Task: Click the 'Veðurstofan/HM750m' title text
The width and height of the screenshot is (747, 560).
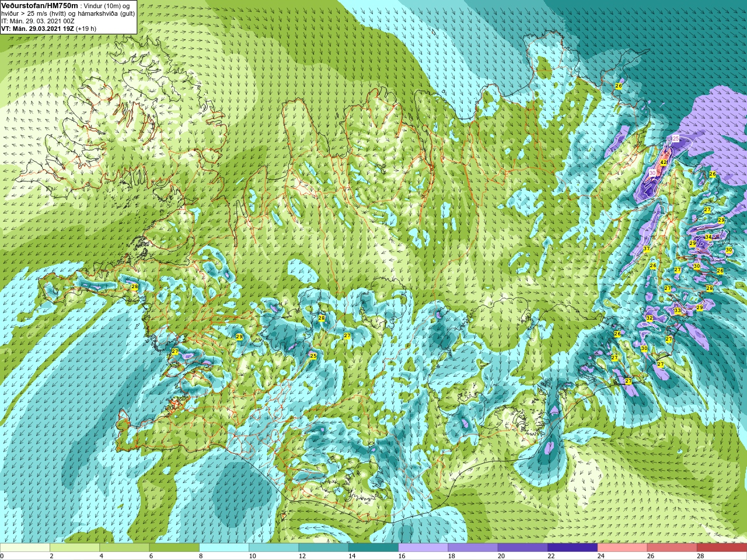Action: pyautogui.click(x=39, y=5)
